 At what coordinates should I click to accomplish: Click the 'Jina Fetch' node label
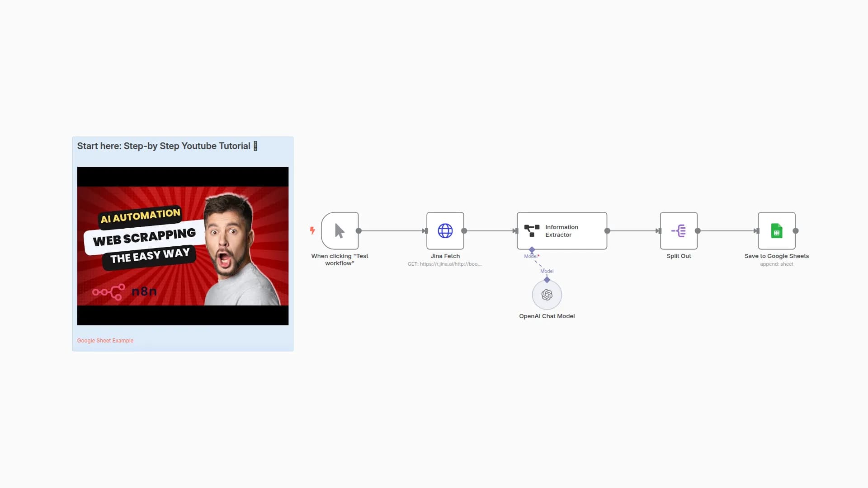pyautogui.click(x=445, y=256)
